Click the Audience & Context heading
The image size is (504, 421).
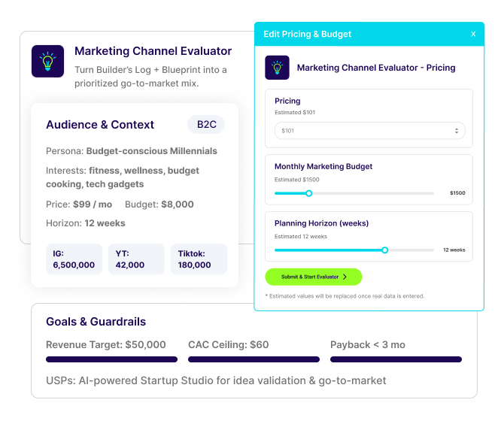point(100,125)
